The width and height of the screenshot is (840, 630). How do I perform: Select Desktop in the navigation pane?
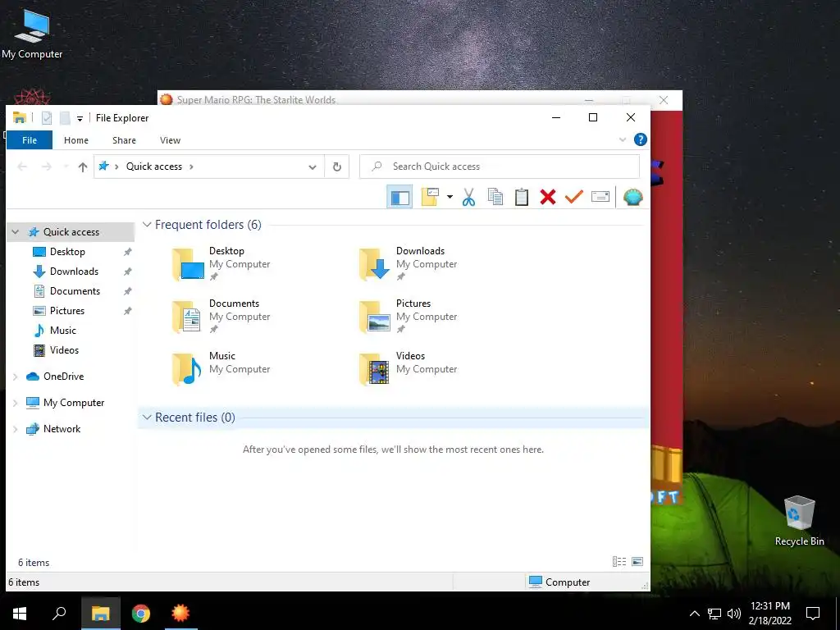67,252
